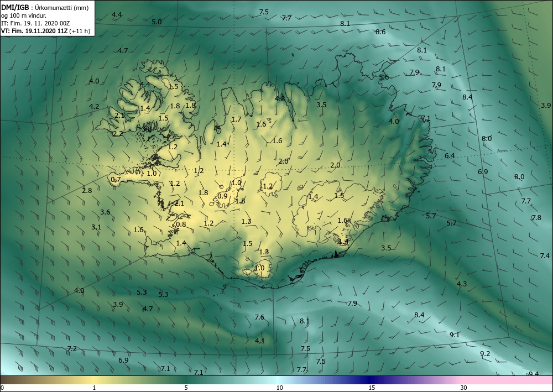Click the 7.6 value south of Iceland
Image resolution: width=553 pixels, height=392 pixels.
pos(259,317)
